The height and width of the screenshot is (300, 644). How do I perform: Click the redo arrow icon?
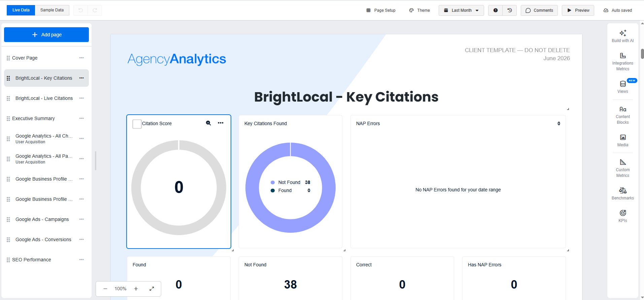tap(95, 10)
